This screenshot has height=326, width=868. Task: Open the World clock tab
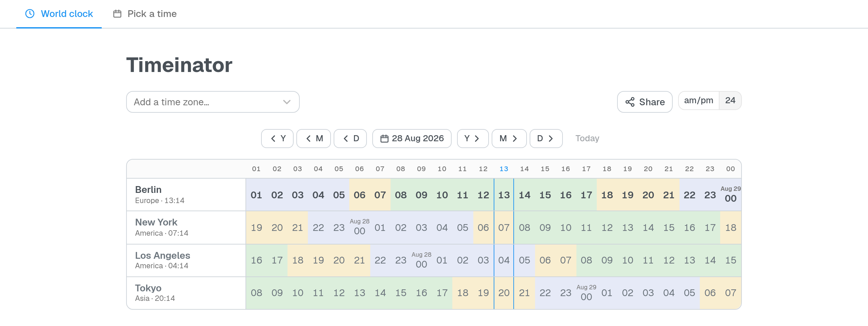coord(59,14)
